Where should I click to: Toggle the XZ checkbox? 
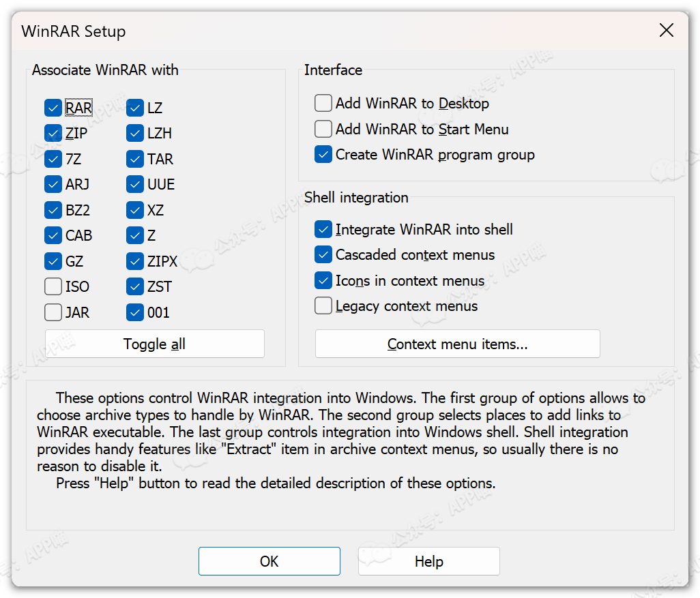[135, 210]
